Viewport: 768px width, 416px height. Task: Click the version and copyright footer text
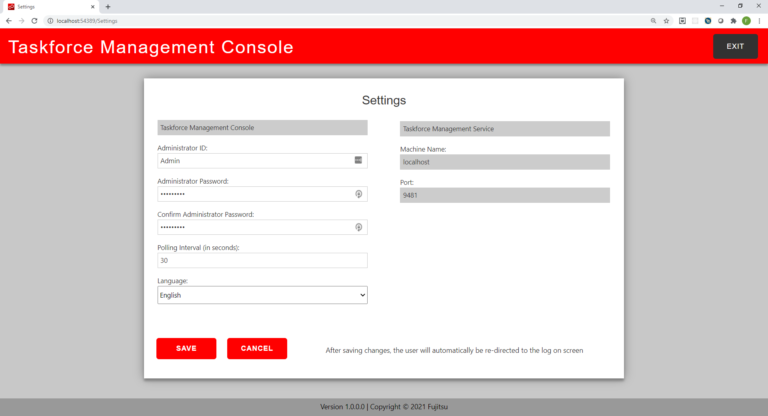[384, 407]
